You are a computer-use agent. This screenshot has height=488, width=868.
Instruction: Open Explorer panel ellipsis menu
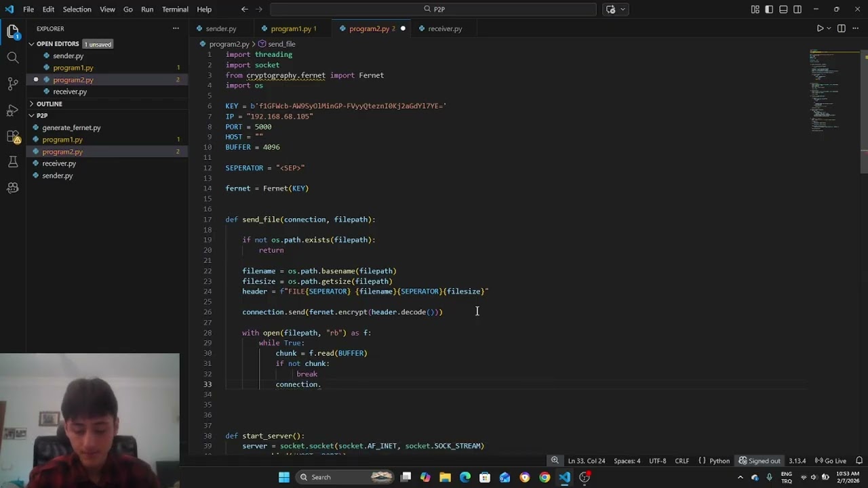click(x=176, y=28)
